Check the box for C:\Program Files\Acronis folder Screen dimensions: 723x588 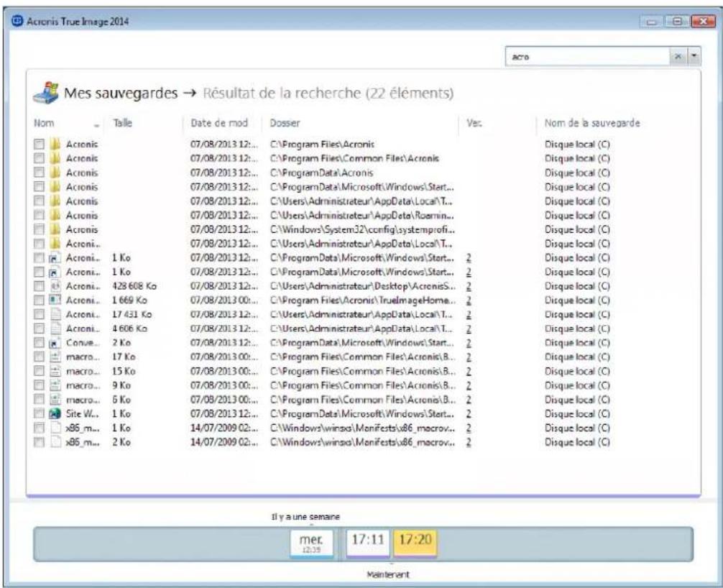pyautogui.click(x=40, y=144)
